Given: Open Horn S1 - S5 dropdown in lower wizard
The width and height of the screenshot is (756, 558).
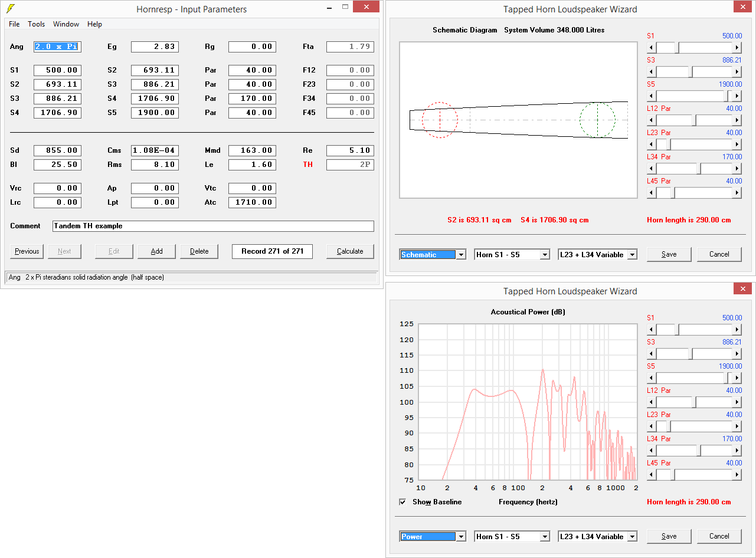Looking at the screenshot, I should [x=512, y=537].
